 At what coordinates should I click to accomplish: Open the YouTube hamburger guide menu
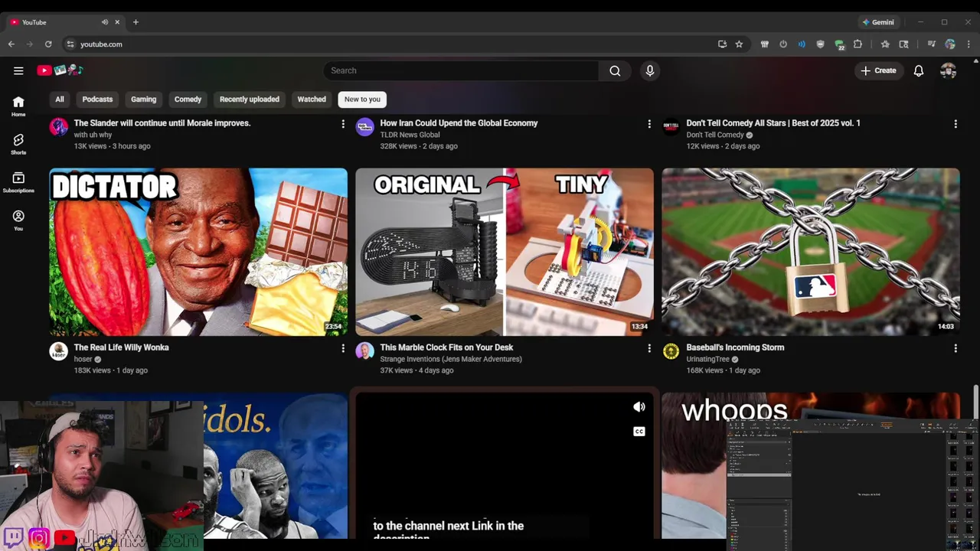[18, 70]
